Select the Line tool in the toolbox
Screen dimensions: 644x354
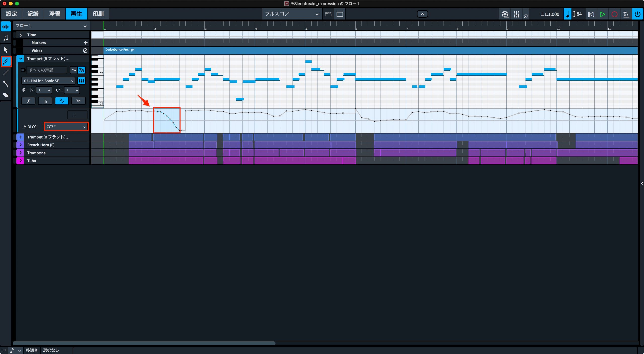click(x=6, y=73)
